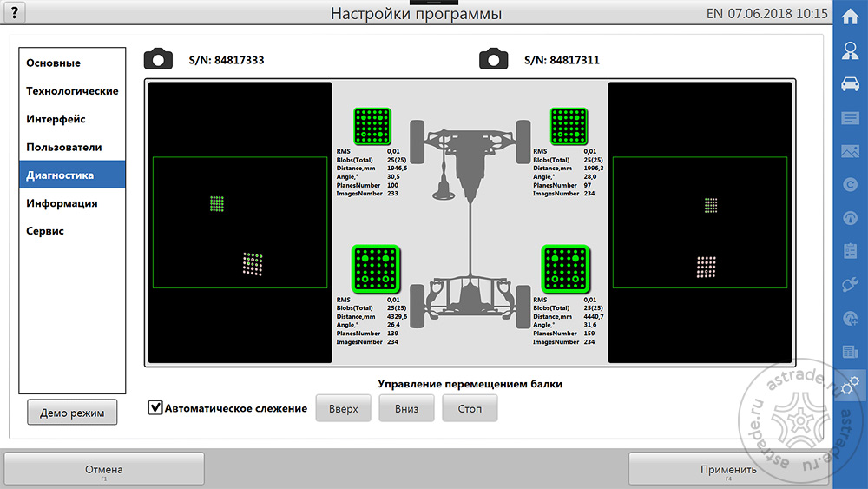The image size is (868, 489).
Task: Click the vehicle chassis diagram
Action: 470,223
